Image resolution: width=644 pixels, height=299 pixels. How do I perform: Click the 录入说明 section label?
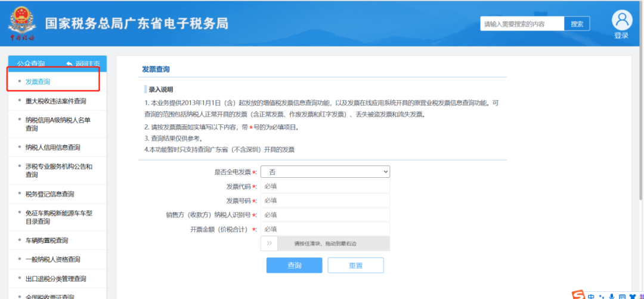160,90
